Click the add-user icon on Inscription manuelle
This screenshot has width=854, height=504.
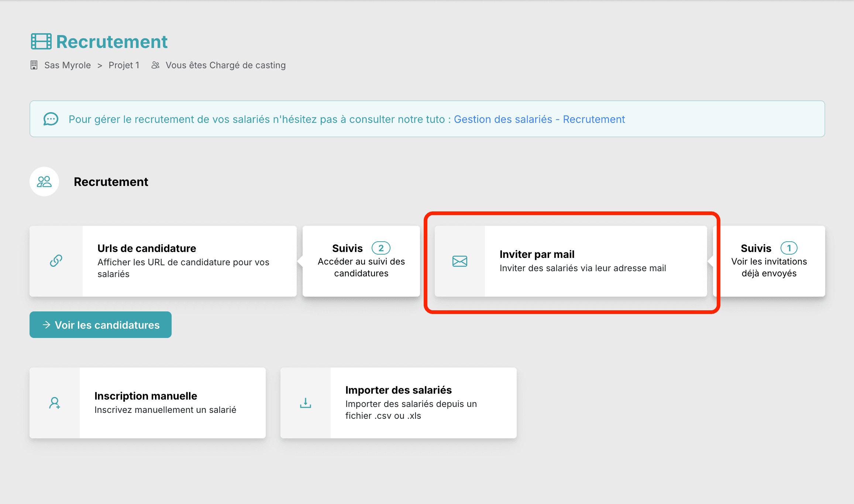click(x=55, y=403)
